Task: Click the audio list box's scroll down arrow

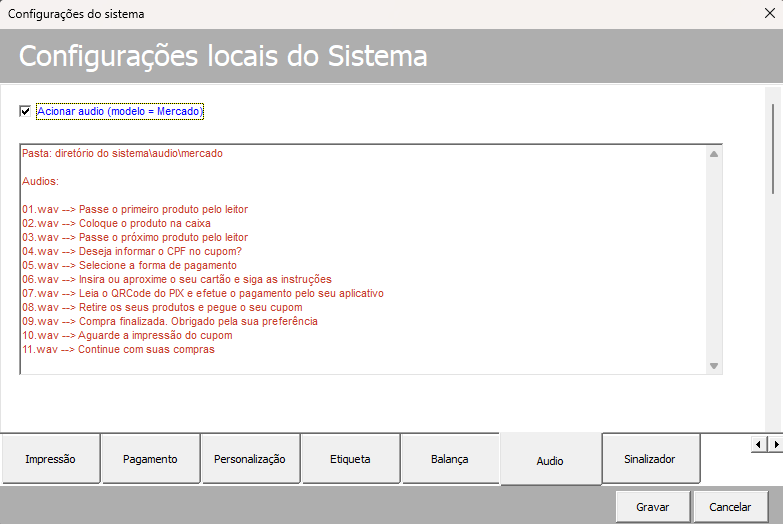Action: 714,366
